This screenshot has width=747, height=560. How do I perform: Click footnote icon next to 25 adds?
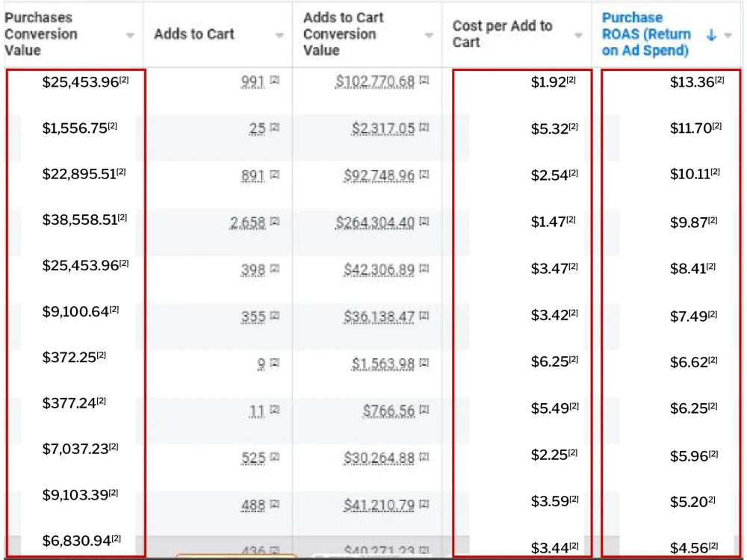click(x=275, y=127)
